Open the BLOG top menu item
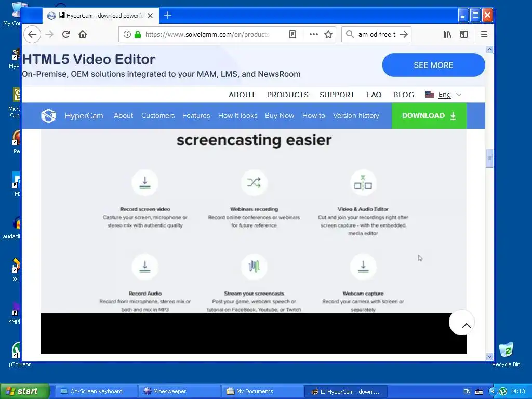This screenshot has width=532, height=399. coord(403,95)
